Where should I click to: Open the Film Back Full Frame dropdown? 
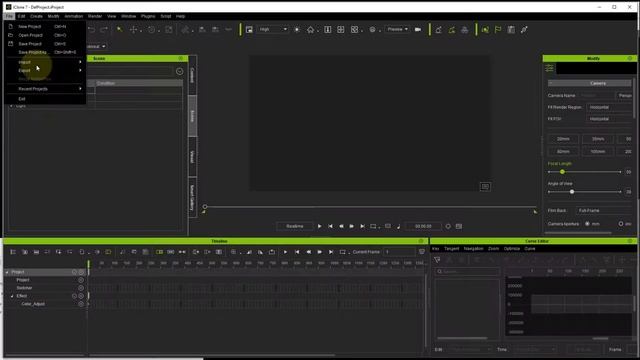[x=604, y=211]
